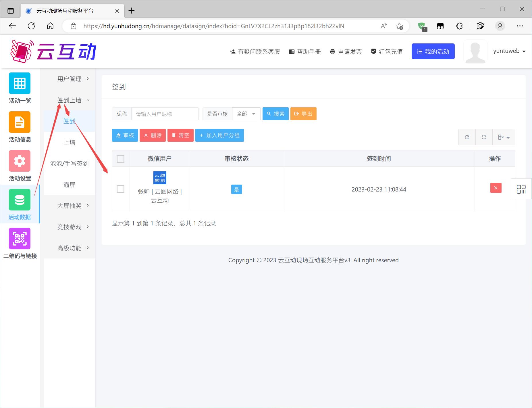Click the 昵称 search input field
532x408 pixels.
(x=165, y=114)
